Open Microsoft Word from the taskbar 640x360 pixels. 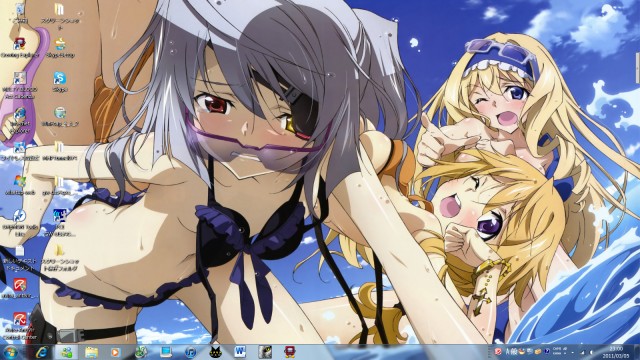pyautogui.click(x=240, y=352)
